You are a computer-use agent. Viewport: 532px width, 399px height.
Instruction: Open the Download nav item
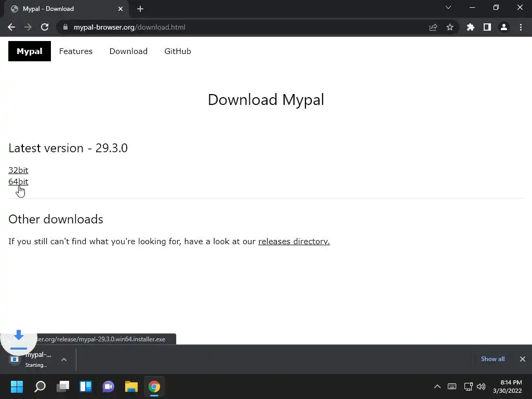128,51
